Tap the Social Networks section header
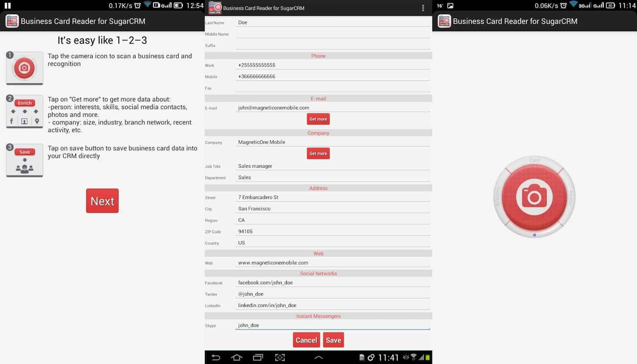The height and width of the screenshot is (364, 637). [x=318, y=273]
